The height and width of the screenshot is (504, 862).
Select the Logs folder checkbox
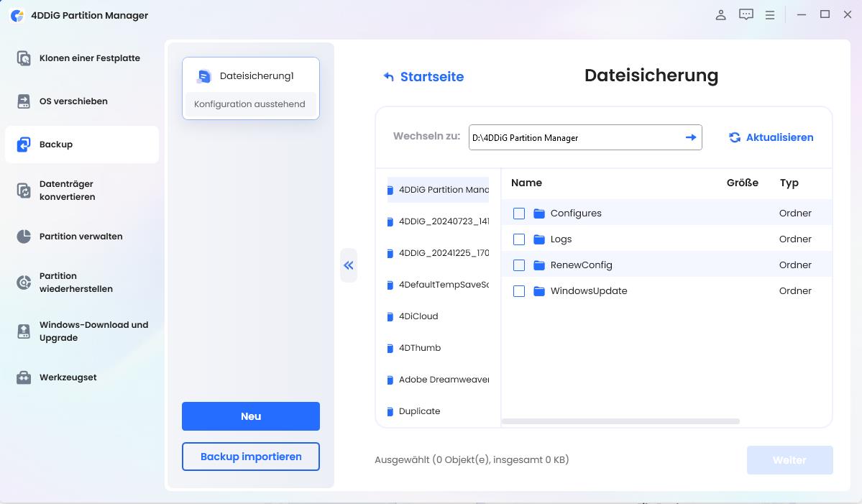(519, 239)
